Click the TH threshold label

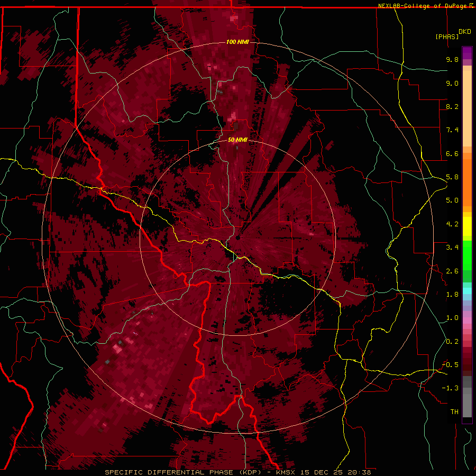pyautogui.click(x=454, y=412)
